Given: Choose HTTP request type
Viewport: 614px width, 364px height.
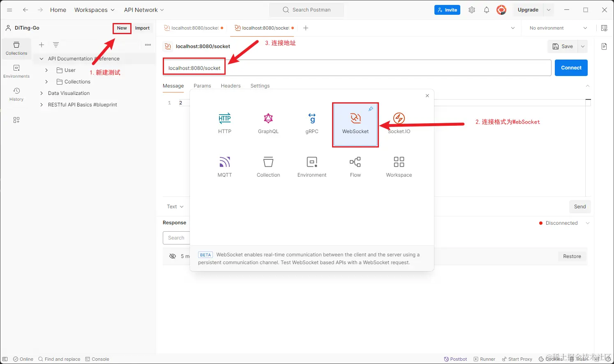Looking at the screenshot, I should pyautogui.click(x=225, y=124).
